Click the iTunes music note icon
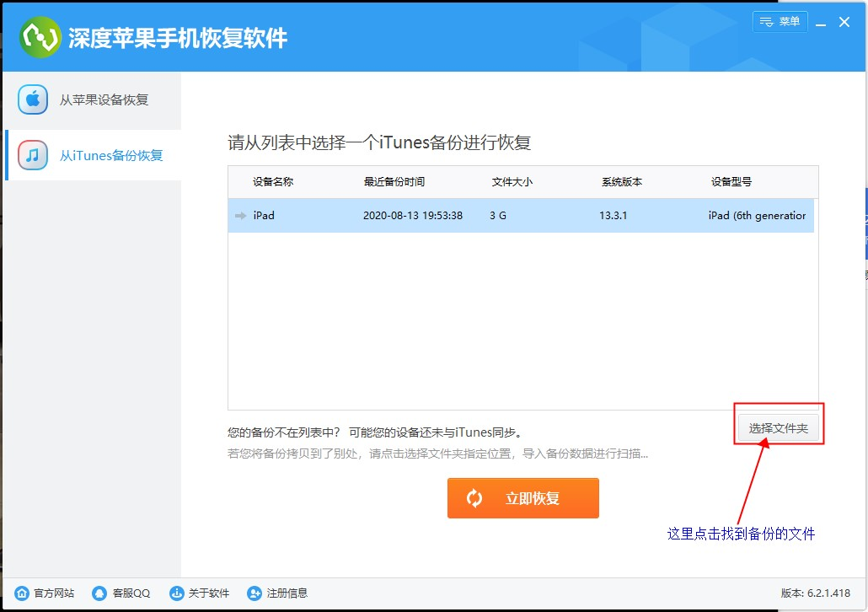Image resolution: width=868 pixels, height=612 pixels. (33, 155)
